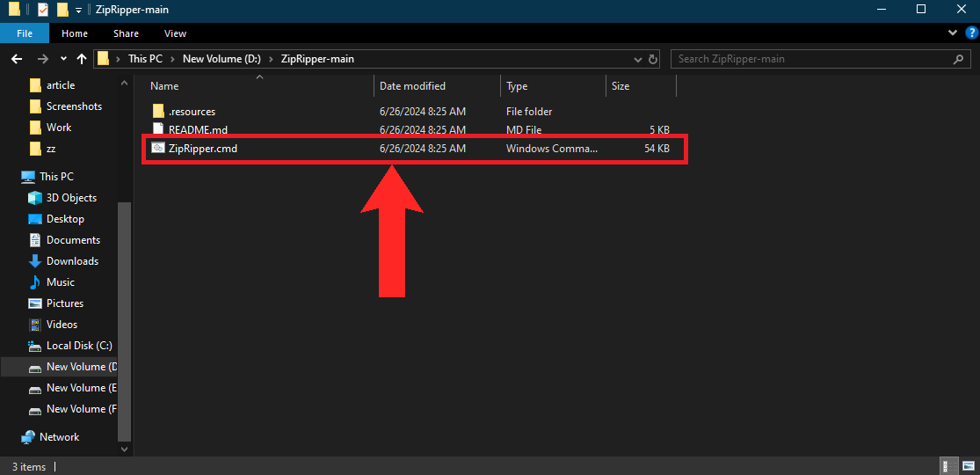Click the 5 KB size cell

(x=659, y=129)
